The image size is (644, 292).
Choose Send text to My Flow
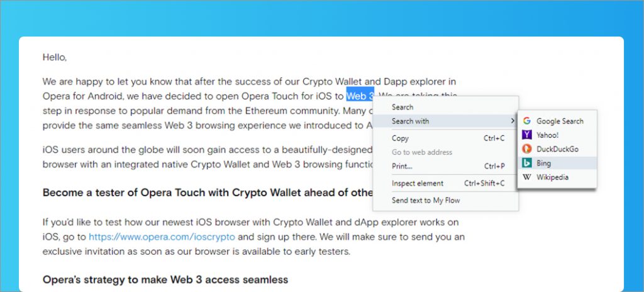pyautogui.click(x=446, y=200)
